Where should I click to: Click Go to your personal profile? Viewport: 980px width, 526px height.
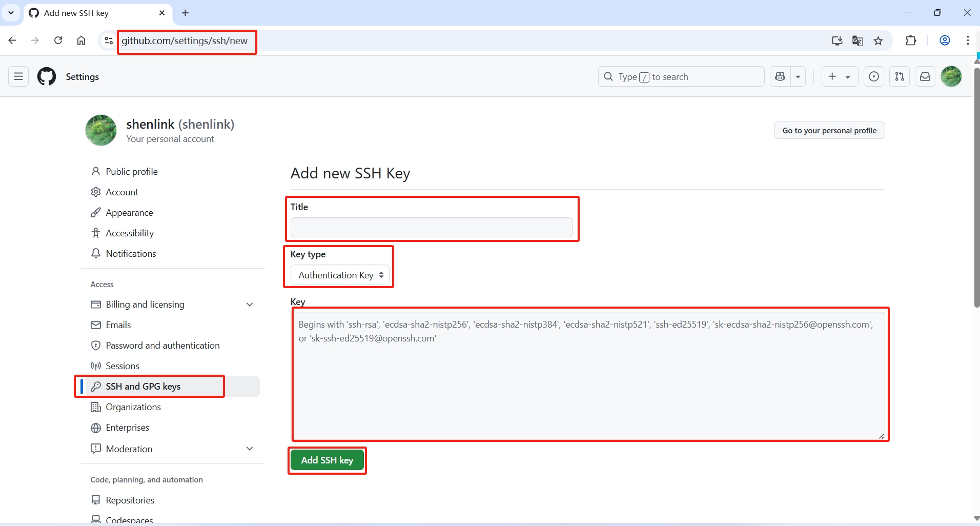829,131
